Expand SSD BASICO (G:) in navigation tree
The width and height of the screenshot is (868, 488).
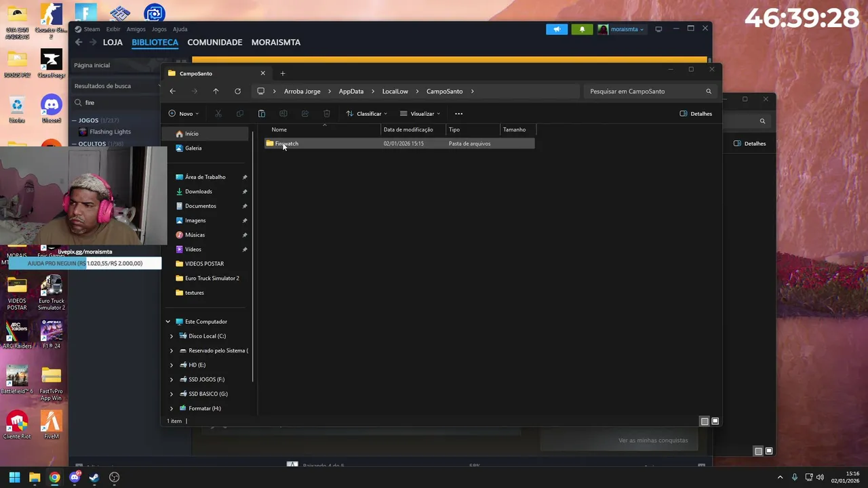tap(172, 394)
